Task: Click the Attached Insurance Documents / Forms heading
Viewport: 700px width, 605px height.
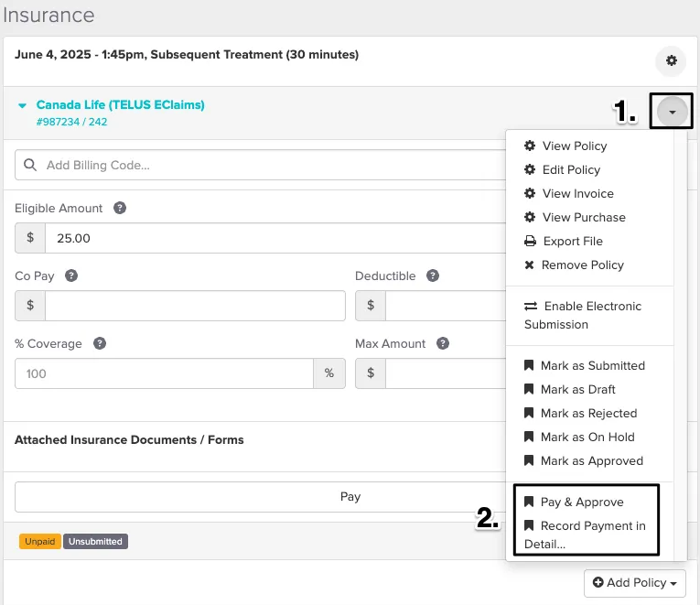Action: coord(129,440)
